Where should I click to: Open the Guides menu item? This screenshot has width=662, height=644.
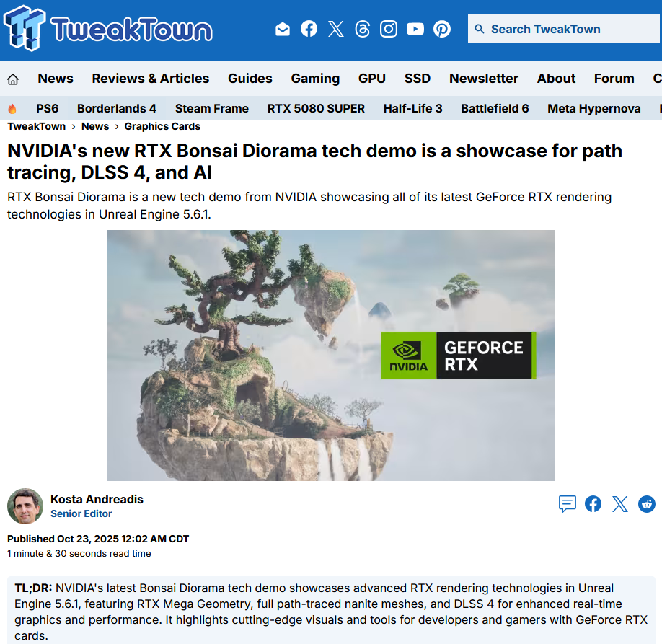250,79
